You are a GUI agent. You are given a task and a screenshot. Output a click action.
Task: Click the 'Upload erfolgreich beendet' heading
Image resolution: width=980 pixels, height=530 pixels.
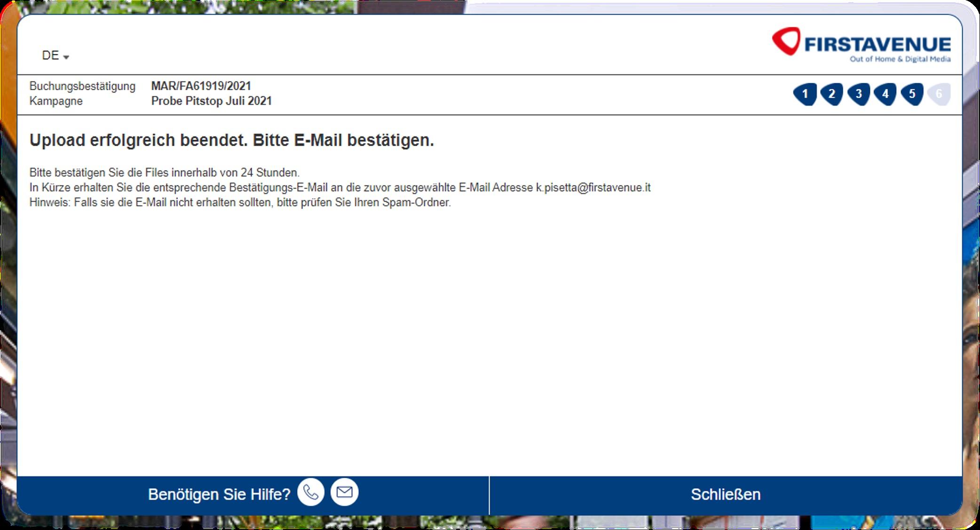pos(231,140)
